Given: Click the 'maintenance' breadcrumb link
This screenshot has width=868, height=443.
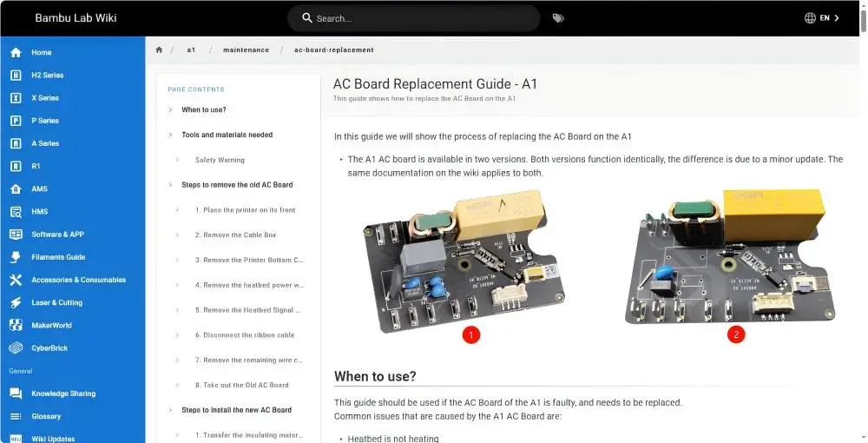Looking at the screenshot, I should click(x=246, y=50).
